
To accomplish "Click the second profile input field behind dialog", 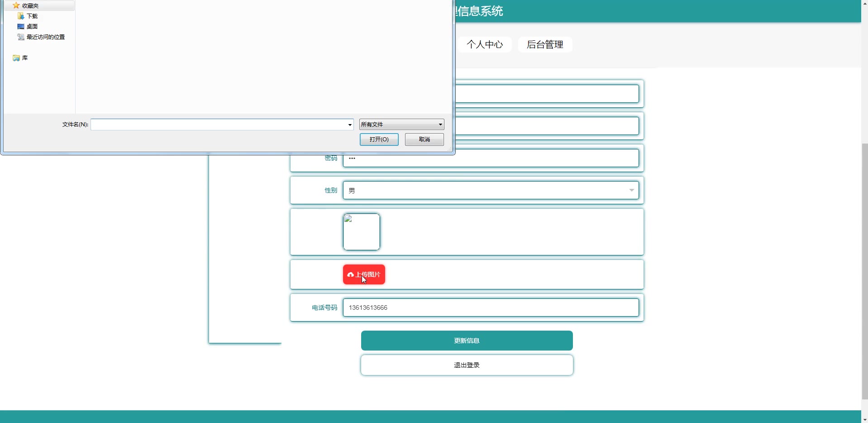I will pos(547,126).
